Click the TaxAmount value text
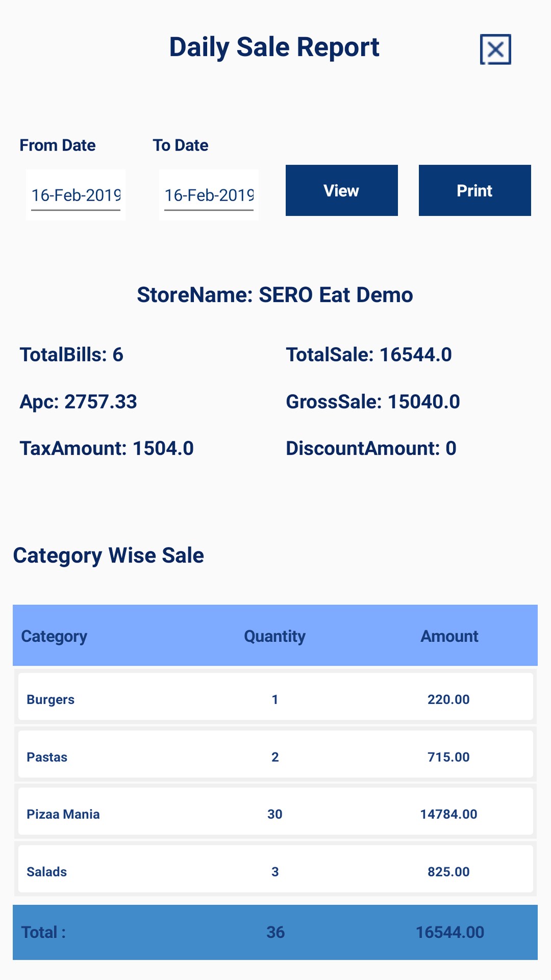551x980 pixels. pos(107,449)
